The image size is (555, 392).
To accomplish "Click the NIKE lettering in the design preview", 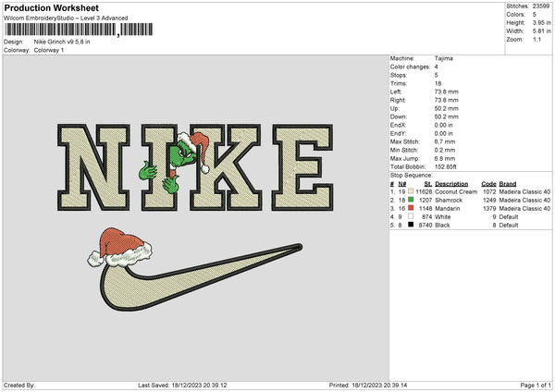I will pyautogui.click(x=195, y=167).
